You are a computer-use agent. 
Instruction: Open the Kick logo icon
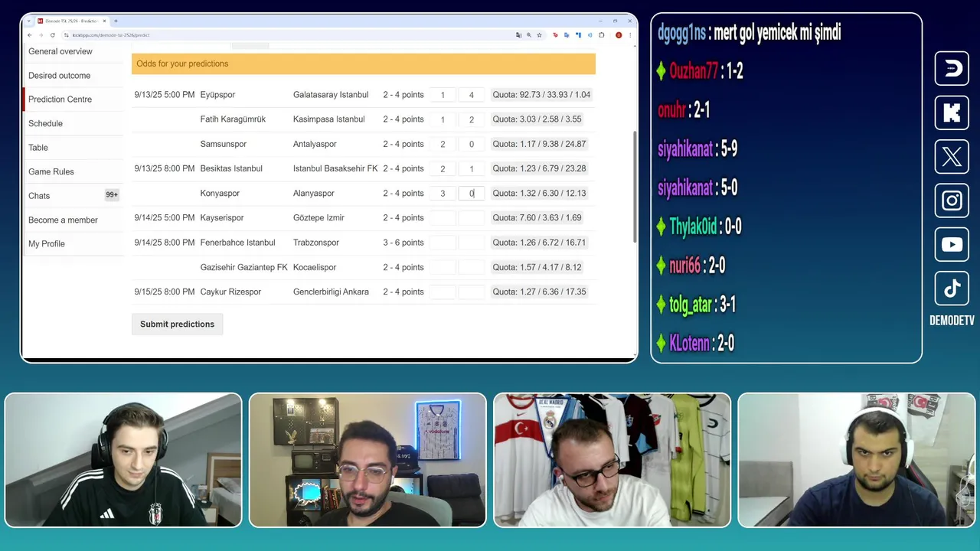[x=952, y=113]
